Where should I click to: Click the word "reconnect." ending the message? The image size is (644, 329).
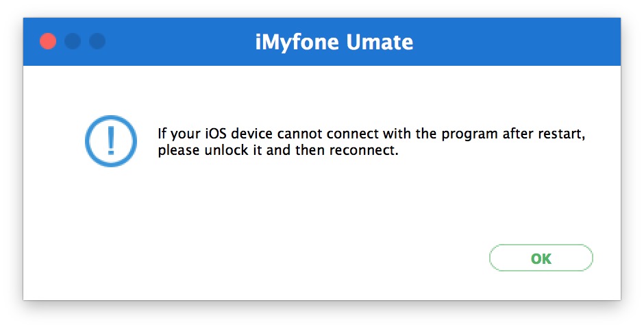point(364,150)
